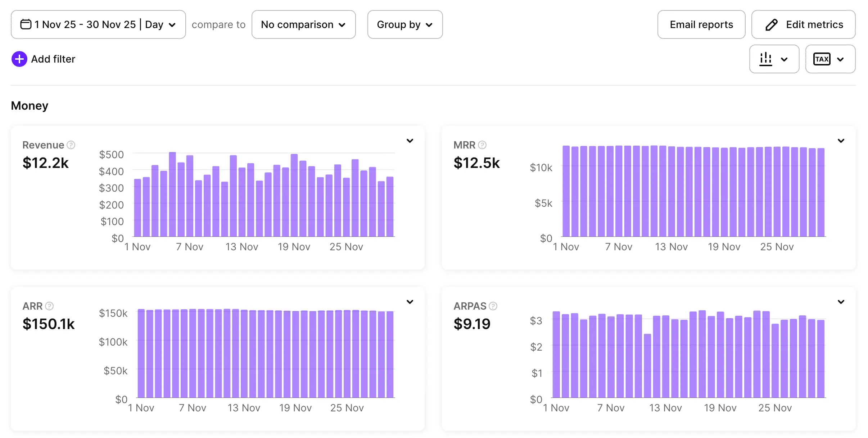Open the dropdown arrow next to TAX icon
The image size is (868, 438).
tap(841, 59)
